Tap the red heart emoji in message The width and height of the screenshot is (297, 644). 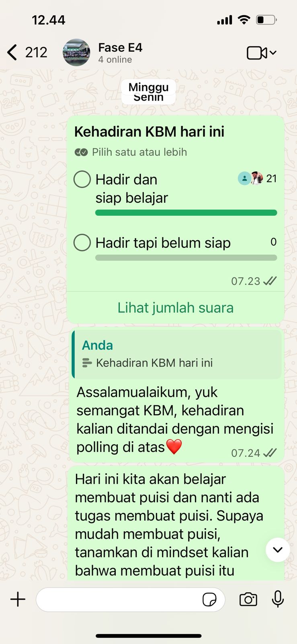[174, 447]
